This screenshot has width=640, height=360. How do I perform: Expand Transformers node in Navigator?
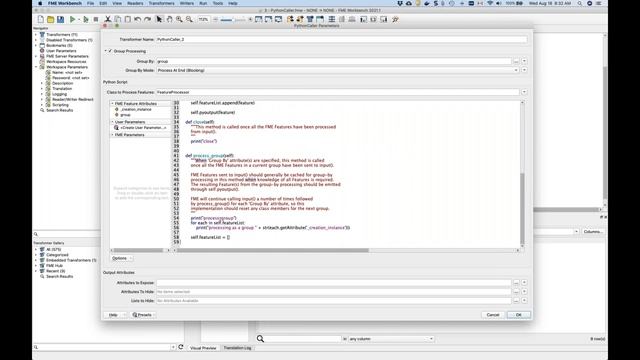coord(36,35)
